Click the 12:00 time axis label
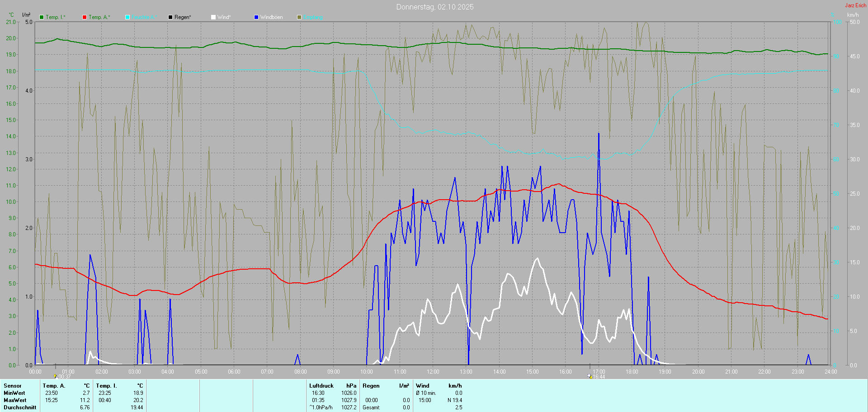Screen dimensions: 868x412 (433, 372)
